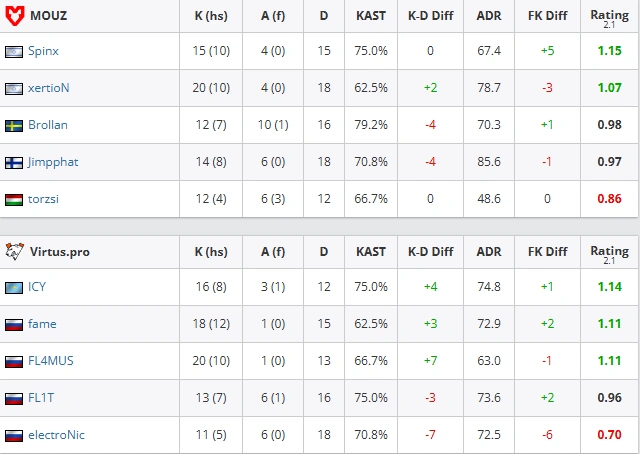Click the Hungarian flag beside torzsi
This screenshot has width=640, height=454.
coord(14,200)
